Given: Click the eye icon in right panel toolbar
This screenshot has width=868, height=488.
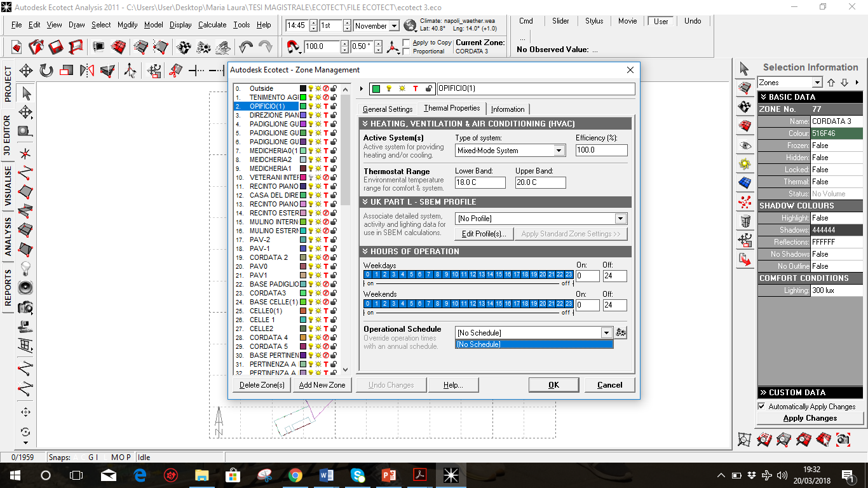Looking at the screenshot, I should (x=745, y=146).
